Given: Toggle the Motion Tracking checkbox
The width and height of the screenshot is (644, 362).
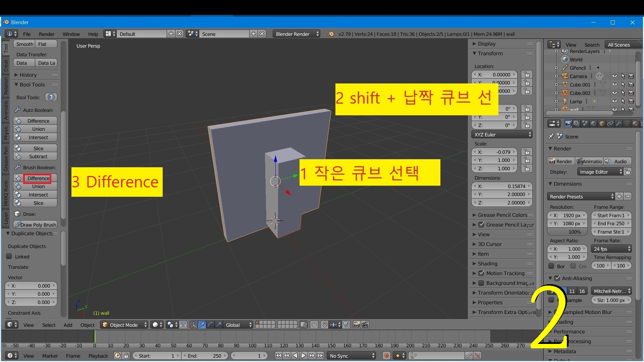Looking at the screenshot, I should [x=481, y=273].
